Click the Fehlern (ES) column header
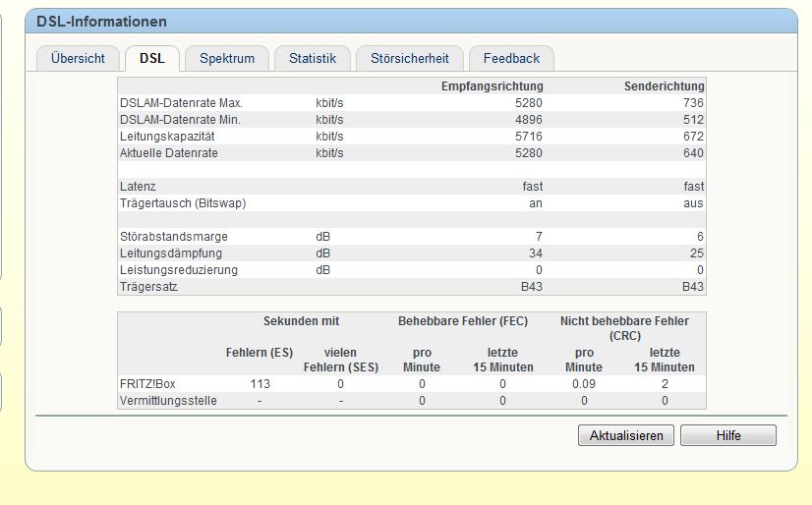 pyautogui.click(x=260, y=353)
